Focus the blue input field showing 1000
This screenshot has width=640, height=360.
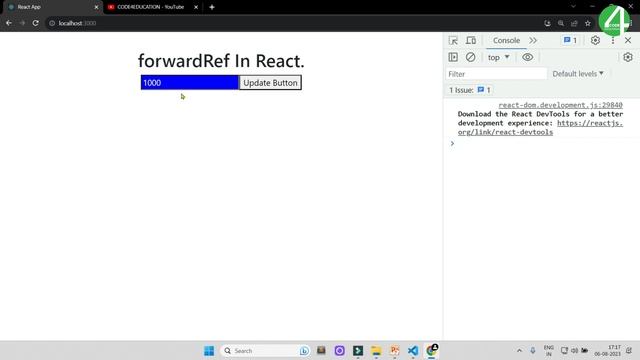(190, 82)
